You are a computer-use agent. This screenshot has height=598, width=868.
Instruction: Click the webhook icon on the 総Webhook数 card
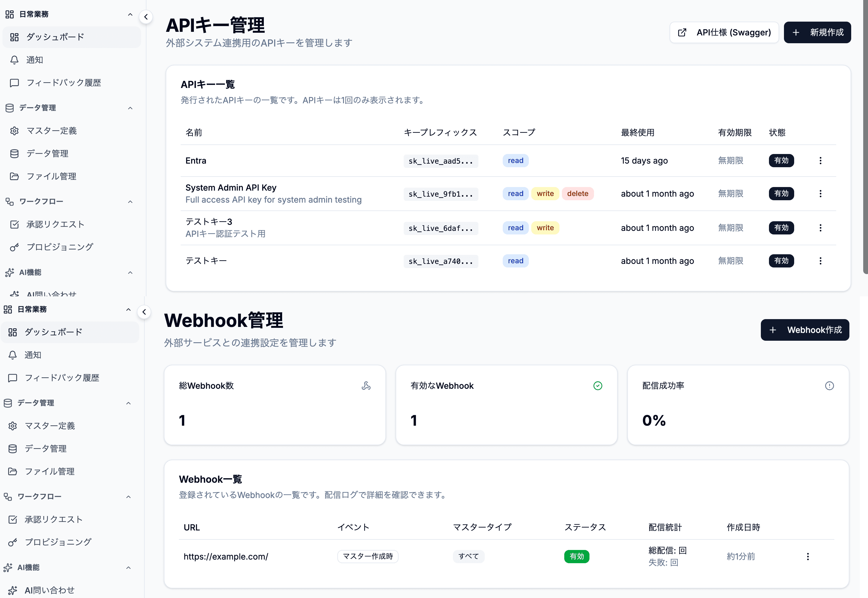[366, 385]
